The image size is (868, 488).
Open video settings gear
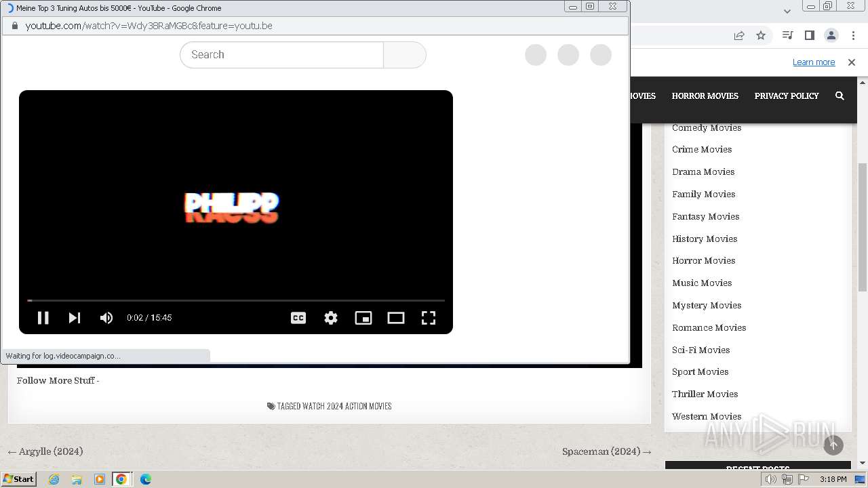[x=331, y=317]
